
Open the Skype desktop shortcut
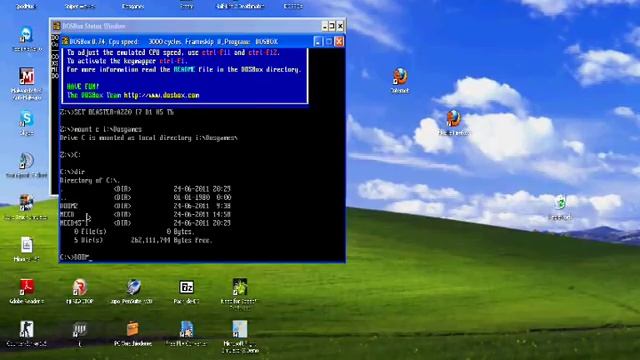[27, 119]
